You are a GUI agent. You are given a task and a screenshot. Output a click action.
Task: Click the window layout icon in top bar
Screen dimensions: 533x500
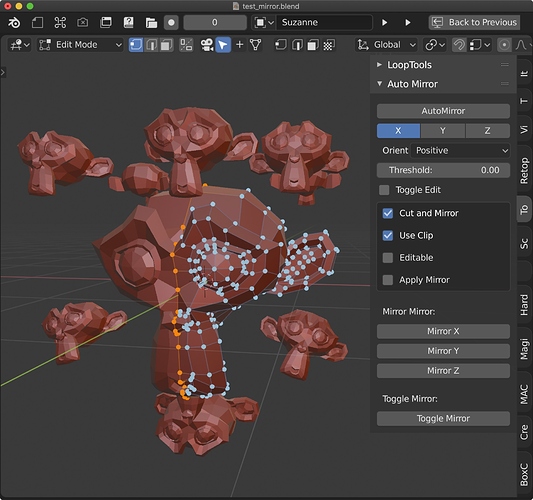[x=106, y=23]
